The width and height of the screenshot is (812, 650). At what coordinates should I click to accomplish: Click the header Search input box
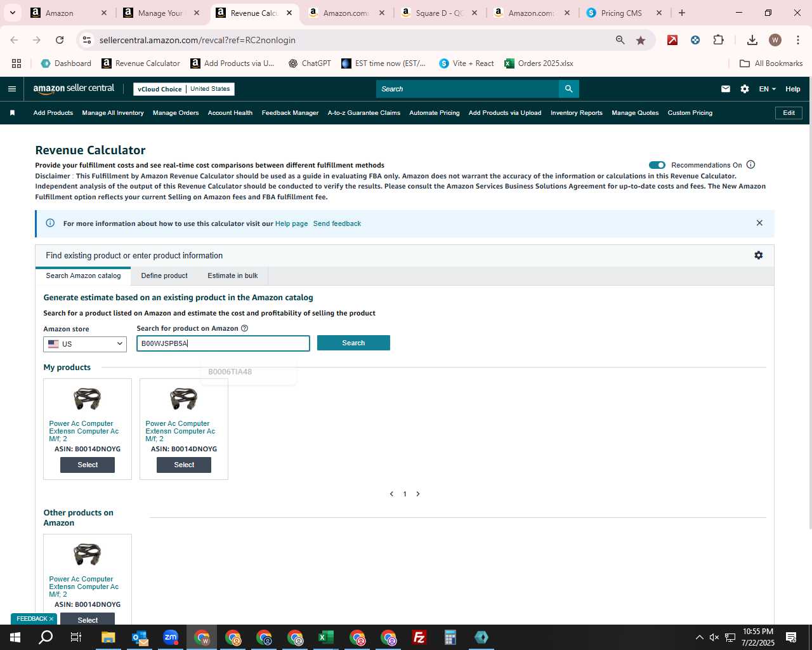click(x=468, y=89)
